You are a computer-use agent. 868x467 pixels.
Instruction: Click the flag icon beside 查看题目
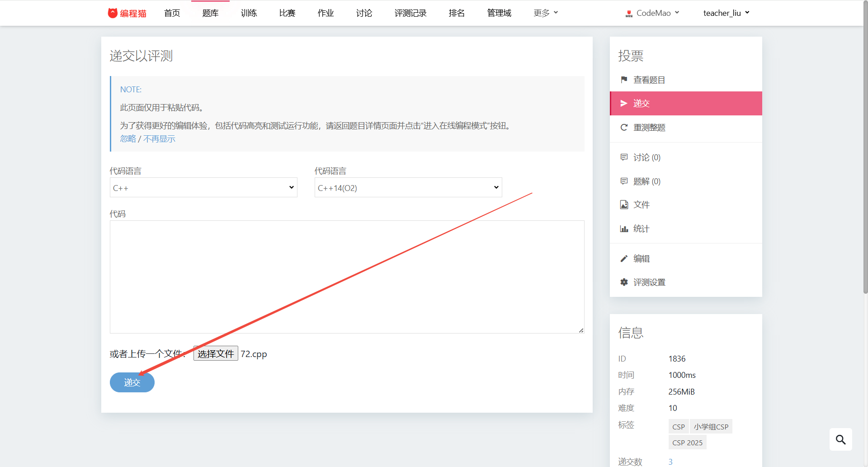(624, 80)
